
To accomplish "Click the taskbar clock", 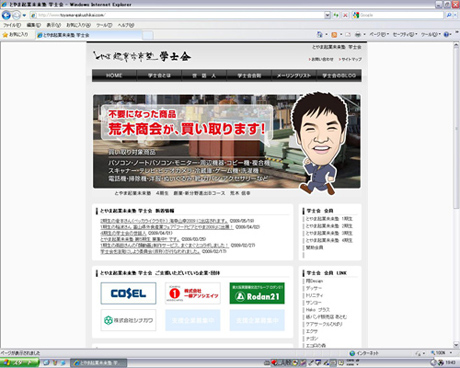I will [450, 363].
